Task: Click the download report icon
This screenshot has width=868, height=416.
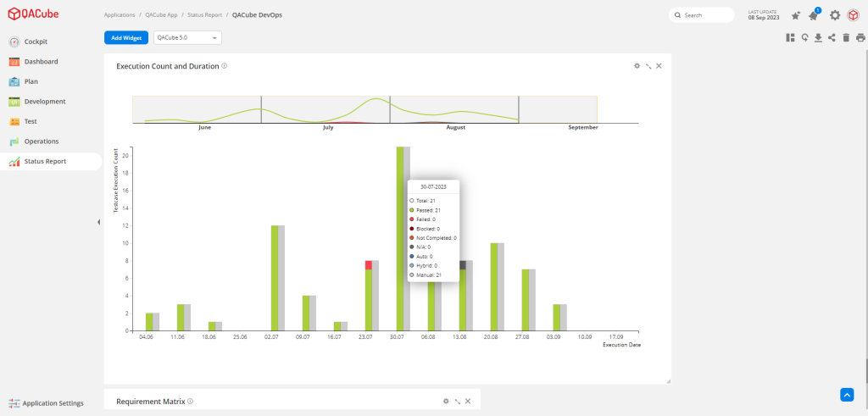Action: click(x=818, y=37)
